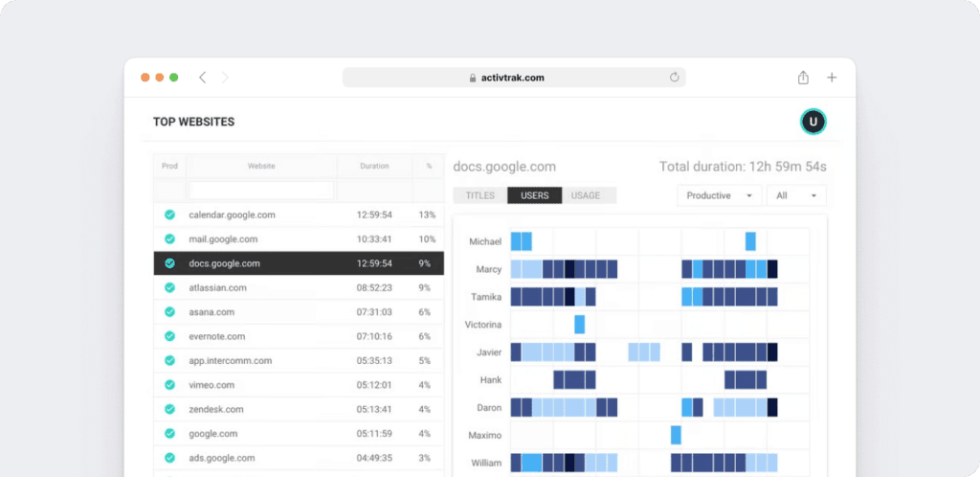Toggle productive check for asana.com
Image resolution: width=980 pixels, height=477 pixels.
coord(169,312)
